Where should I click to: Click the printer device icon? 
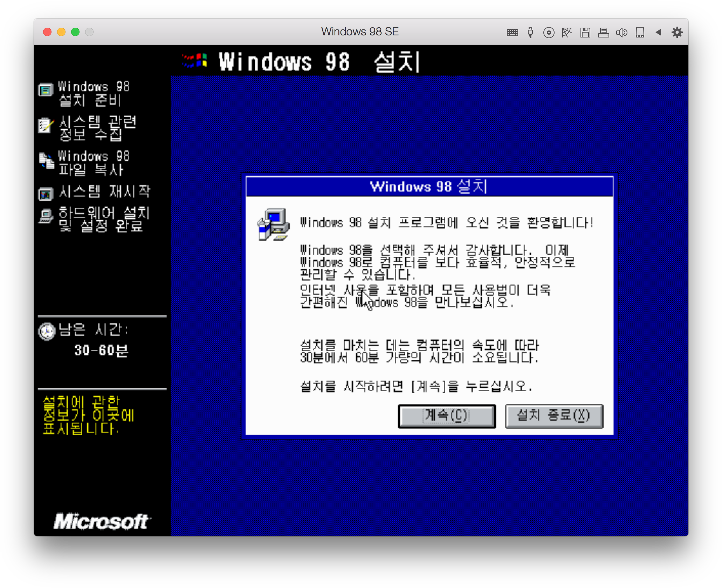[604, 32]
